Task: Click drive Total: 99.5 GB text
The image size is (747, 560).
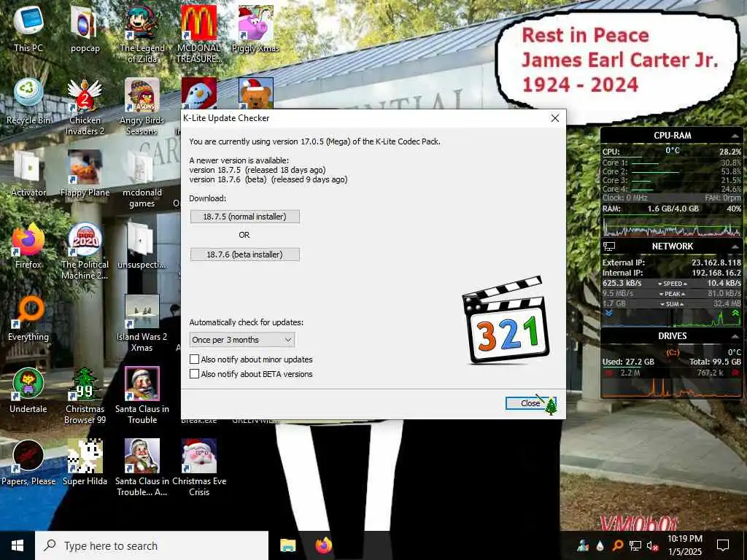Action: tap(715, 362)
